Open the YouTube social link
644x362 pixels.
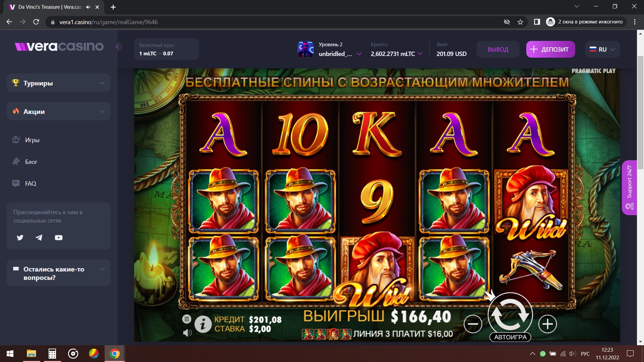pos(59,238)
